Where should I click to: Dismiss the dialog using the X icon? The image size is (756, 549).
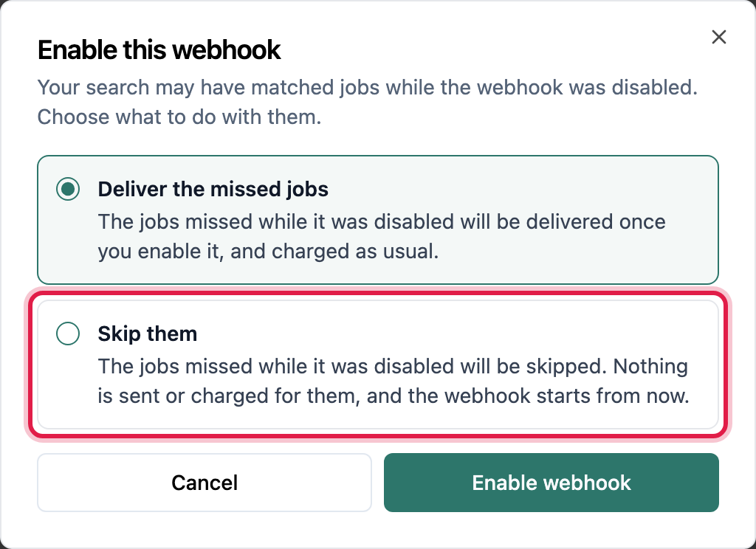click(718, 37)
